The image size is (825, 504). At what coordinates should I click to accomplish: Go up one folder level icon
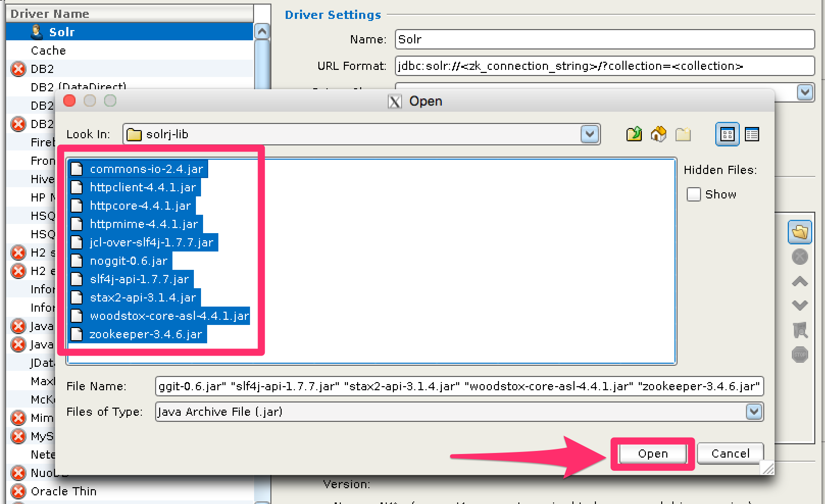pyautogui.click(x=634, y=134)
